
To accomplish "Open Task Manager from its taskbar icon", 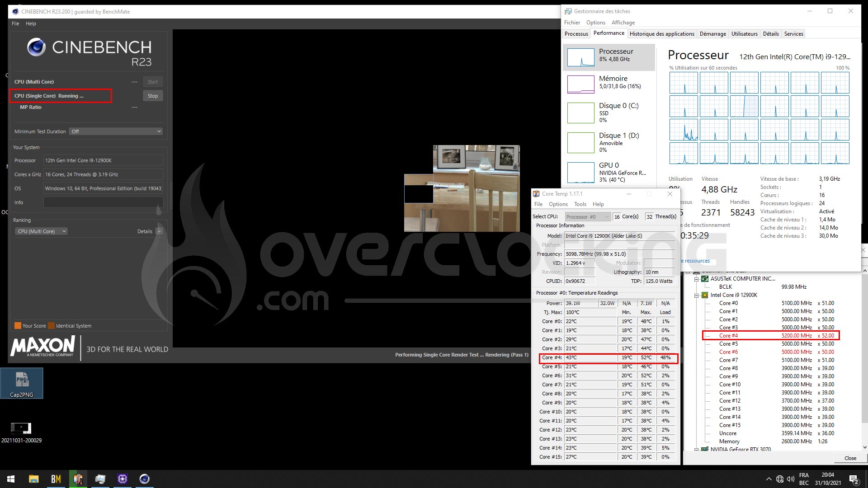I will pyautogui.click(x=100, y=479).
